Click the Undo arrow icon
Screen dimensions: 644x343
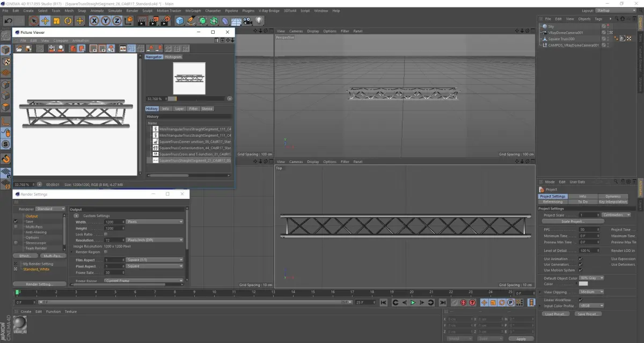point(8,20)
